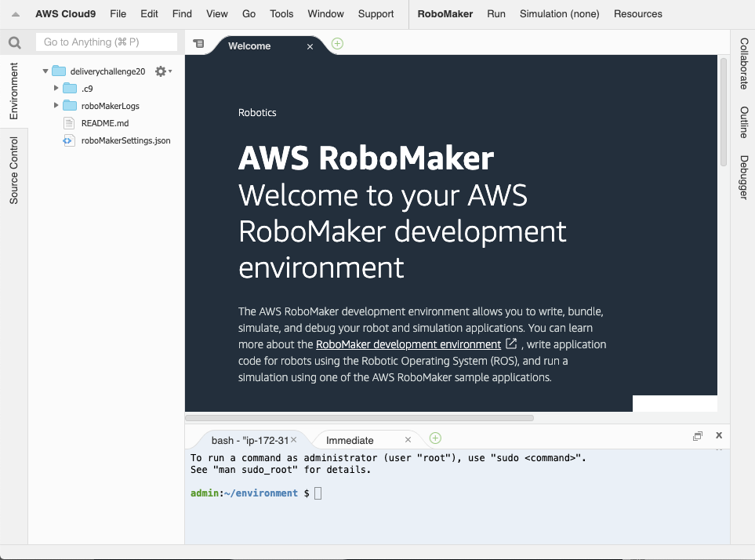Screen dimensions: 755x560
Task: Click the editor horizontal scrollbar
Action: click(x=360, y=418)
